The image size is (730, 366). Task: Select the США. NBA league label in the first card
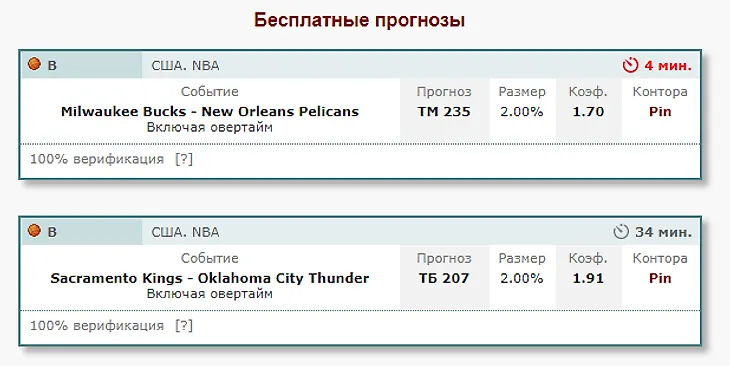pyautogui.click(x=185, y=66)
